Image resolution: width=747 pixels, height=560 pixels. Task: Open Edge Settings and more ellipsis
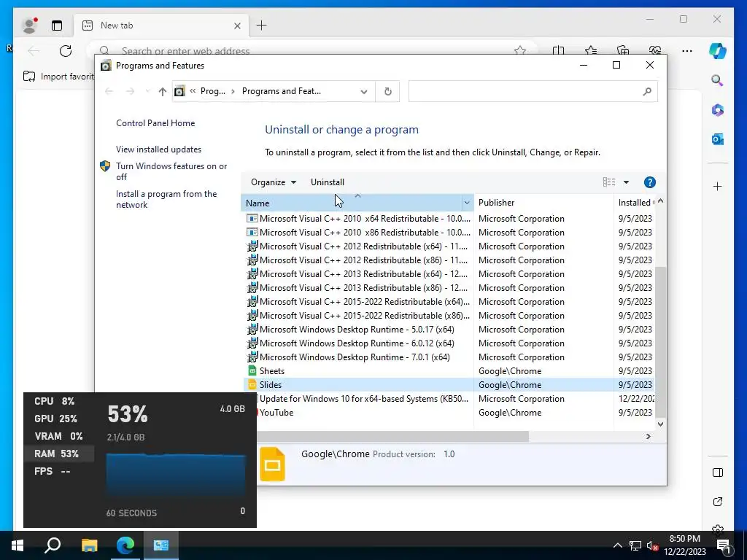[687, 50]
